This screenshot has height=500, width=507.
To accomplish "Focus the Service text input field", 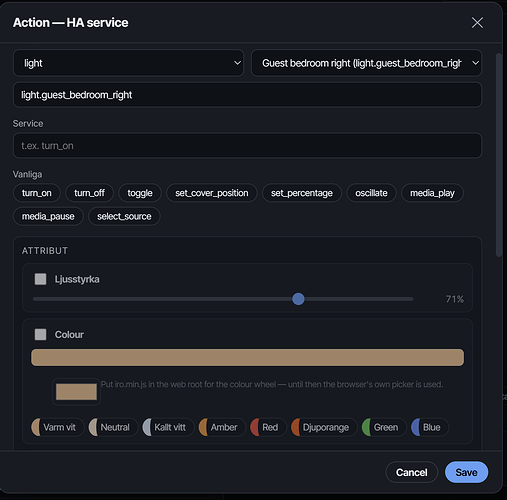I will [x=247, y=146].
